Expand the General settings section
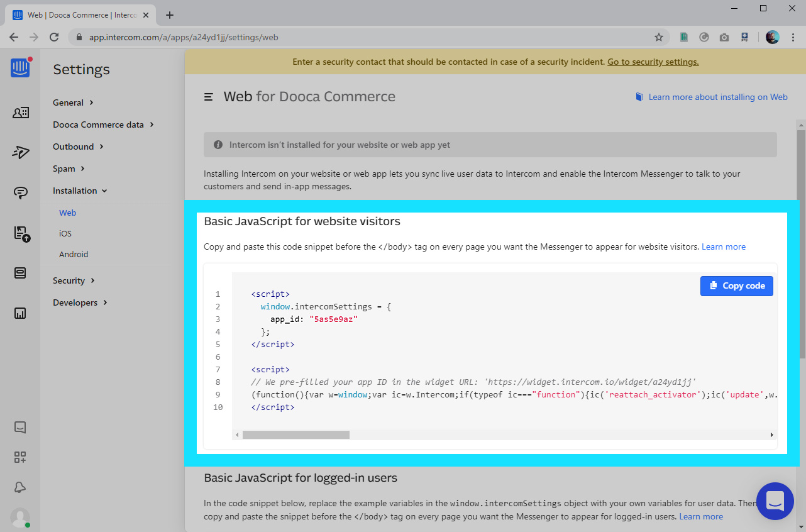The width and height of the screenshot is (806, 532). [74, 103]
